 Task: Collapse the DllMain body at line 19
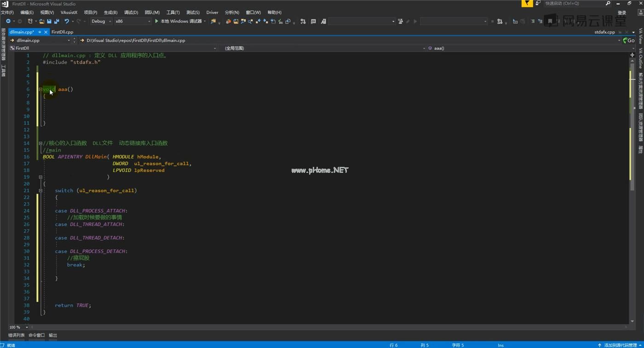tap(40, 177)
